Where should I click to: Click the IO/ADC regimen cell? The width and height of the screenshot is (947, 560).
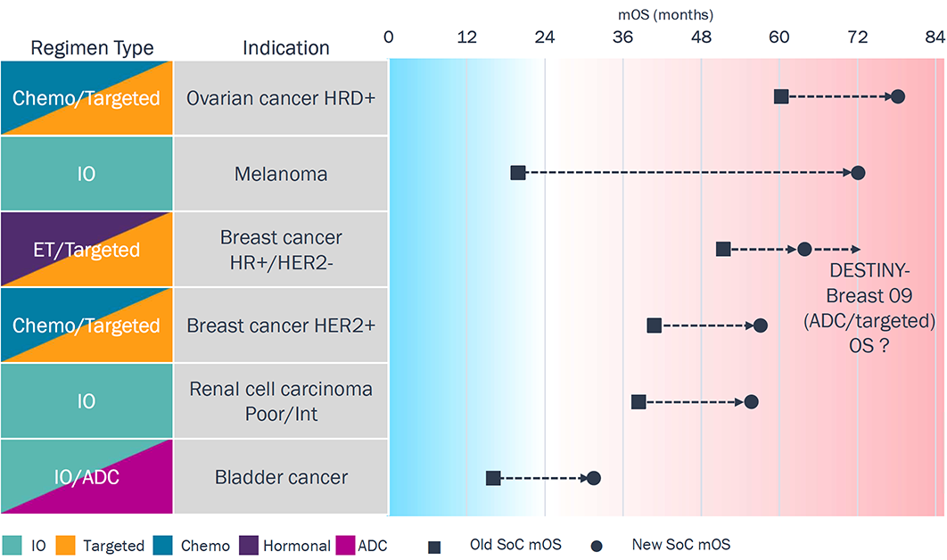(x=86, y=477)
